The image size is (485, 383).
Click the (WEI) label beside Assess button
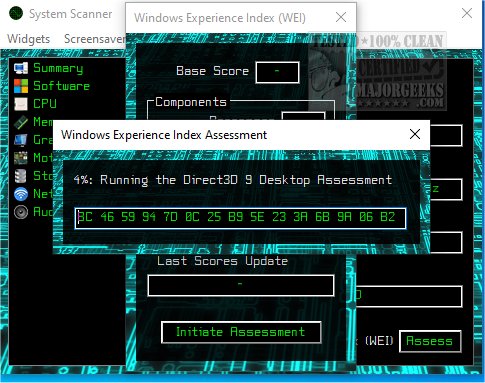pyautogui.click(x=379, y=341)
